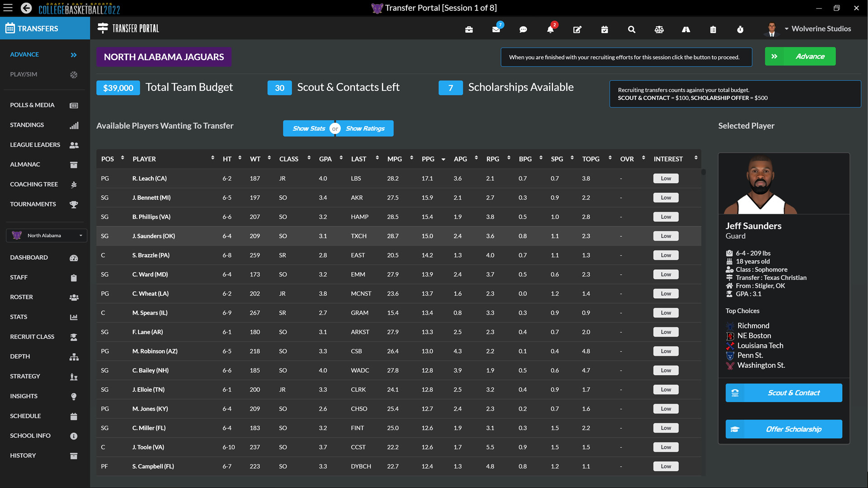
Task: Switch to the Standings section
Action: pyautogui.click(x=27, y=125)
